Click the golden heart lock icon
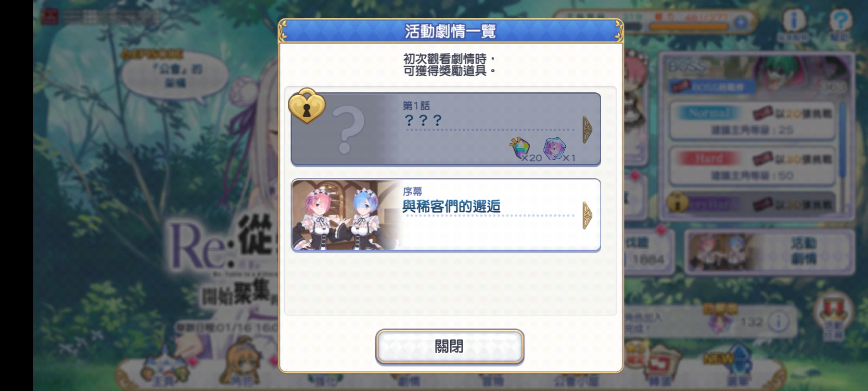This screenshot has width=868, height=391. click(307, 106)
